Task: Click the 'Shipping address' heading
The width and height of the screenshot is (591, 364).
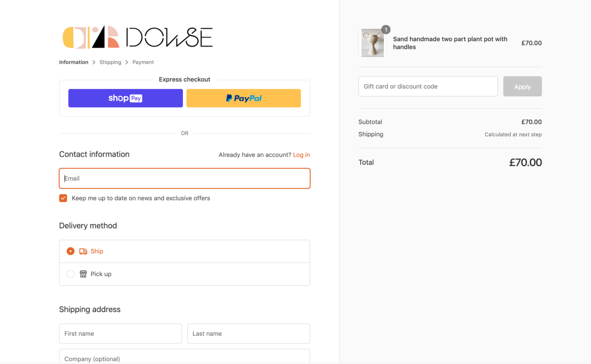Action: click(90, 309)
